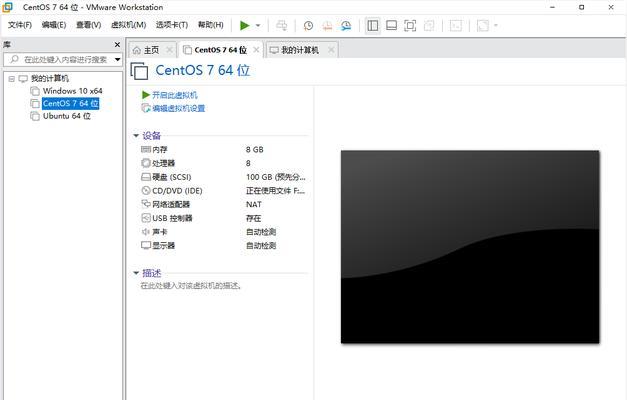This screenshot has width=627, height=400.
Task: Click the CentOS page header VM icon
Action: (x=139, y=71)
